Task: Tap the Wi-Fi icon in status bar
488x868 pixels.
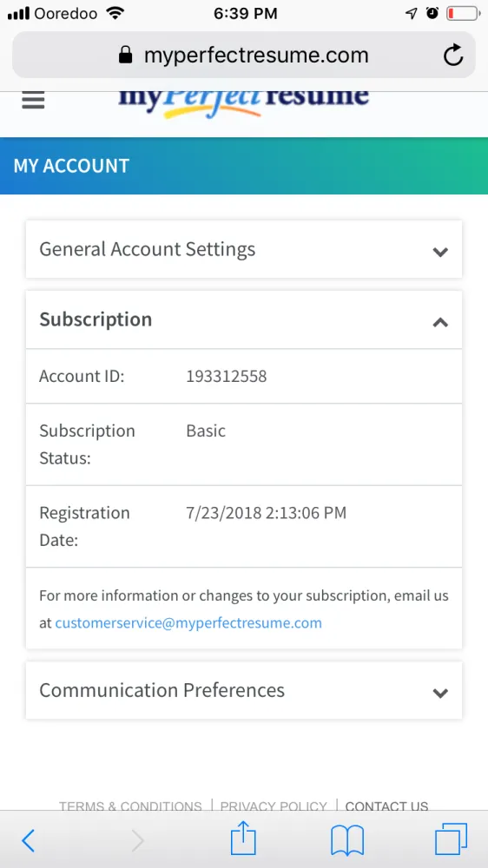Action: pos(115,13)
